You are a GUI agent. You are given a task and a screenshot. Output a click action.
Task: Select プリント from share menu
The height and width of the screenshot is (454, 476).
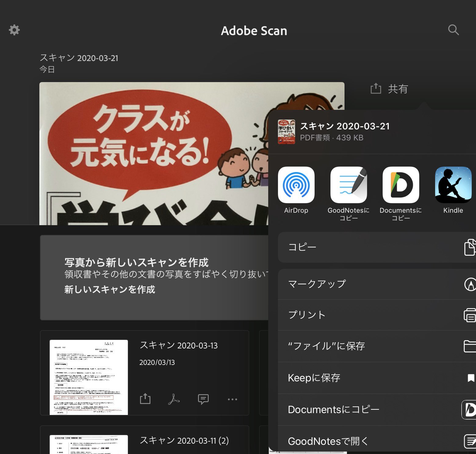(x=377, y=315)
